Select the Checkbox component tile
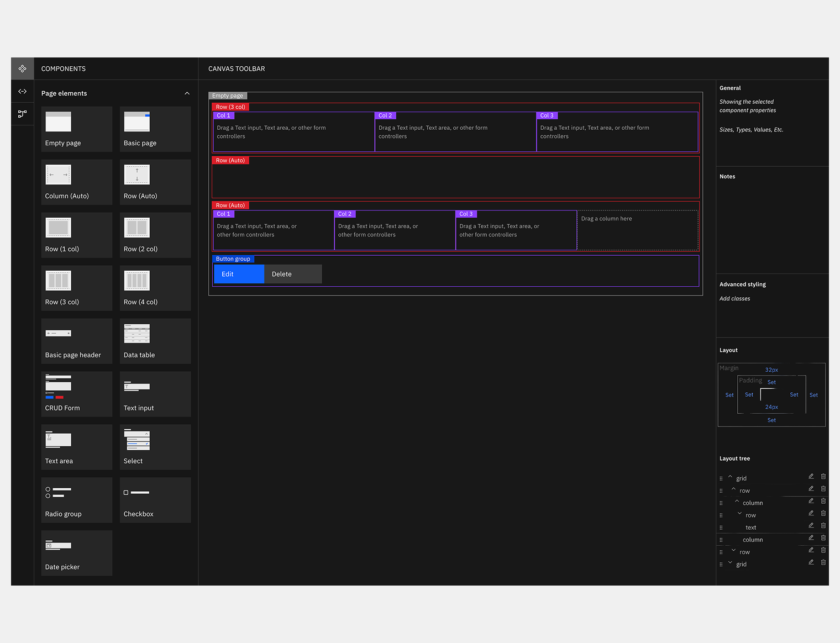 pos(155,500)
